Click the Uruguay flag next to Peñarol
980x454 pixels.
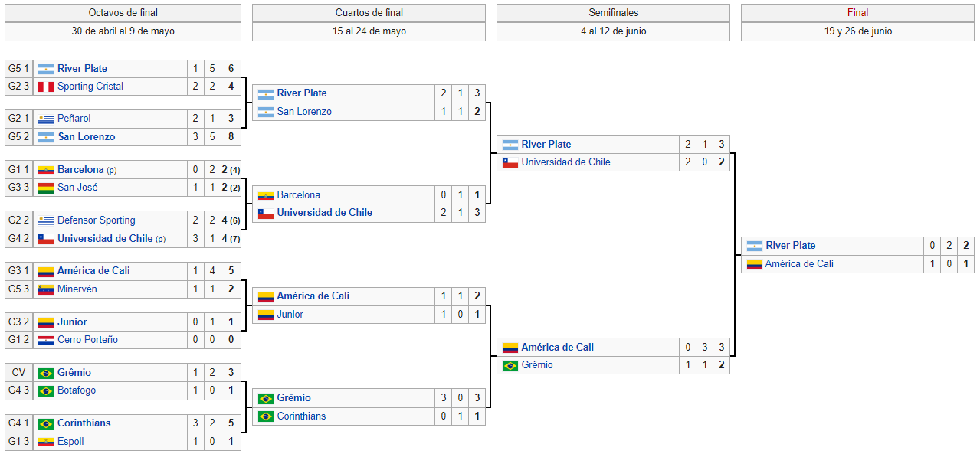click(46, 119)
